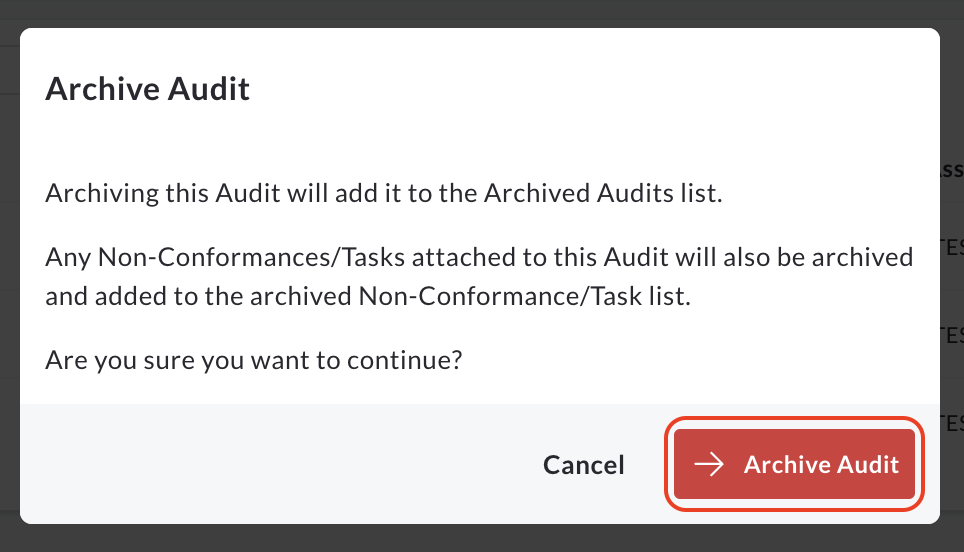
Task: Click the dimmed backdrop above the dialog
Action: point(482,12)
